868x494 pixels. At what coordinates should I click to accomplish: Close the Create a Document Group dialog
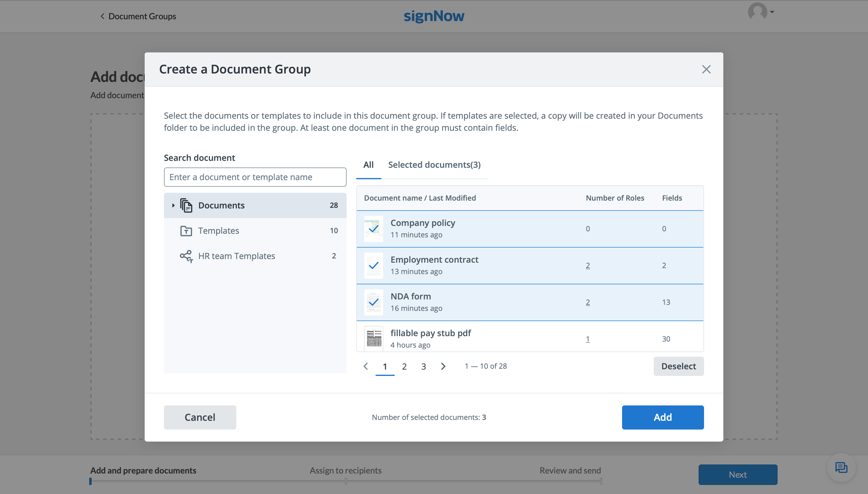(x=706, y=69)
